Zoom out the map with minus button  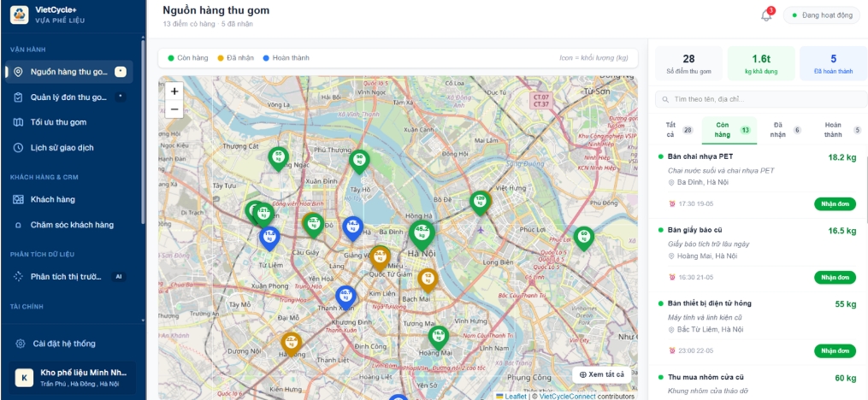point(174,109)
